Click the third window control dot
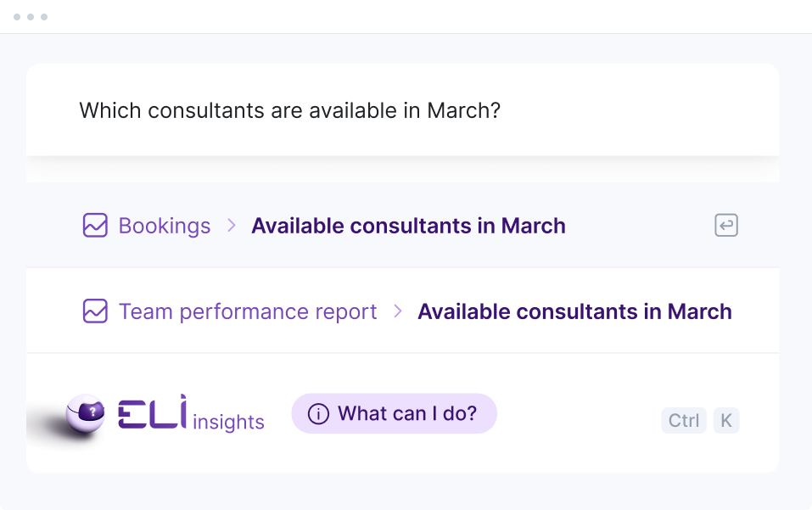Screen dimensions: 812x510 click(44, 17)
